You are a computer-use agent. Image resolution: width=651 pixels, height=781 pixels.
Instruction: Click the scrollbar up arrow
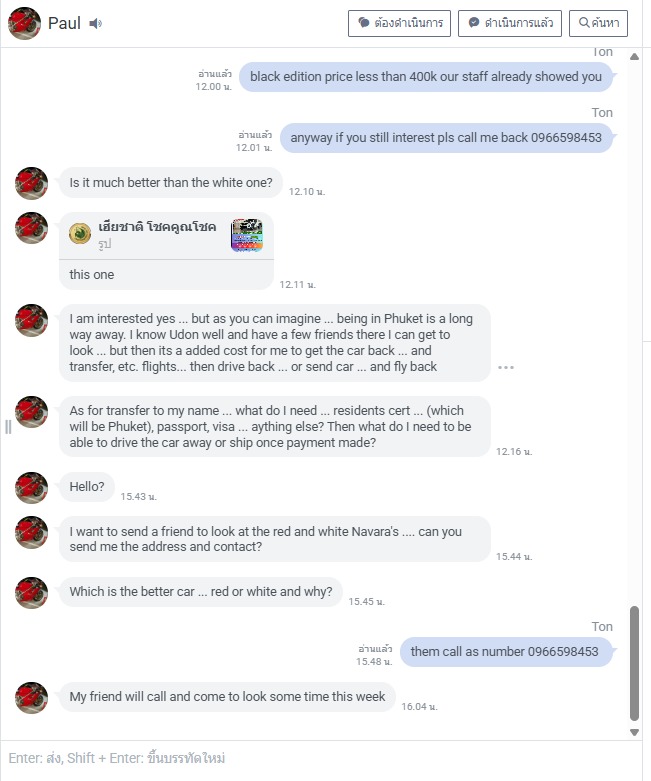click(635, 57)
